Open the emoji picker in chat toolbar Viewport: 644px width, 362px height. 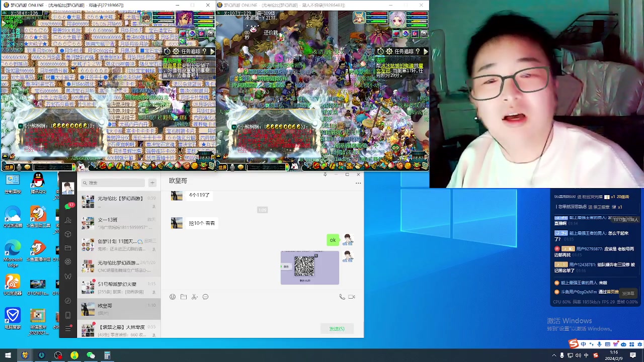tap(173, 297)
